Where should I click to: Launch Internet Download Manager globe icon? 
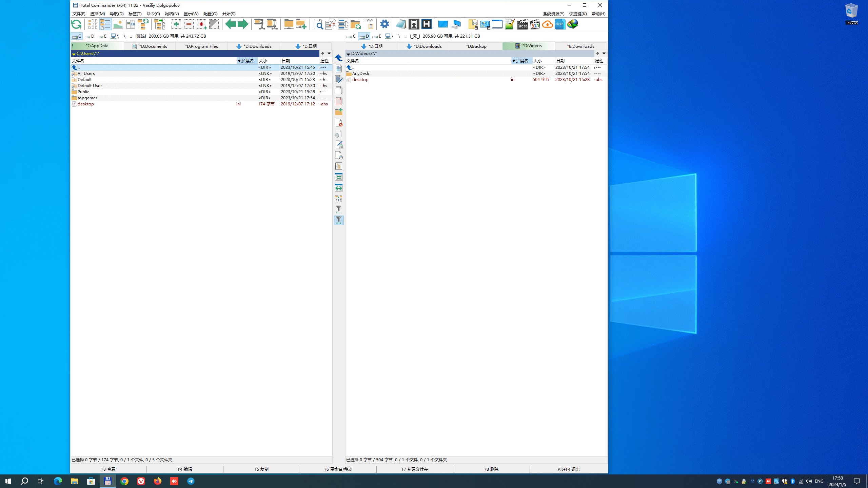point(572,24)
